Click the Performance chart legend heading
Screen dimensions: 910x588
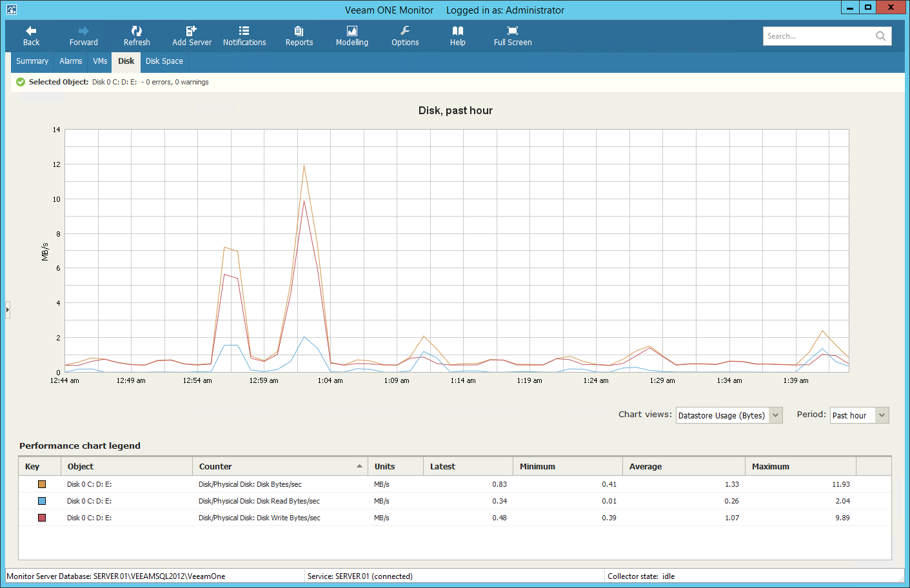click(80, 446)
